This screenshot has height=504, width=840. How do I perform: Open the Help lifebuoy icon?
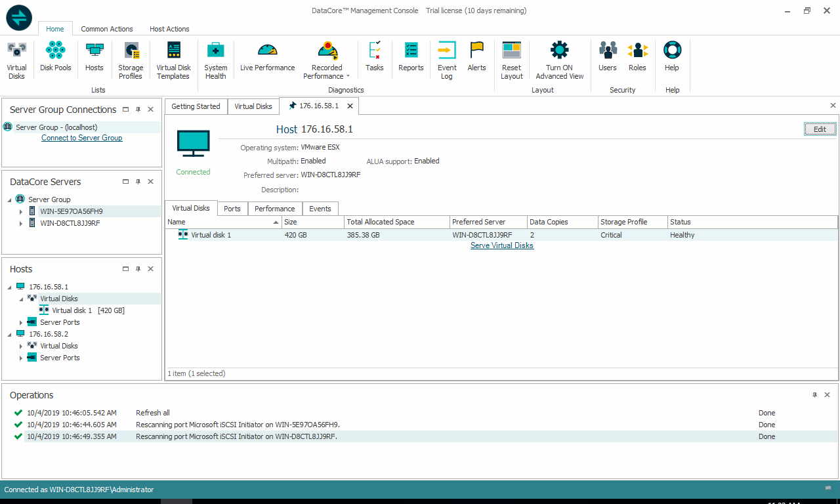[x=672, y=56]
